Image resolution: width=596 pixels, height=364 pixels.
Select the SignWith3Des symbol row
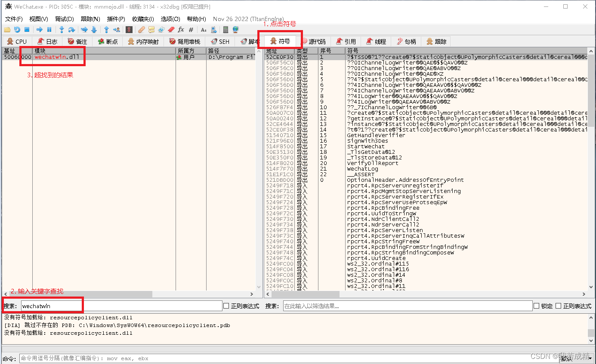tap(426, 141)
